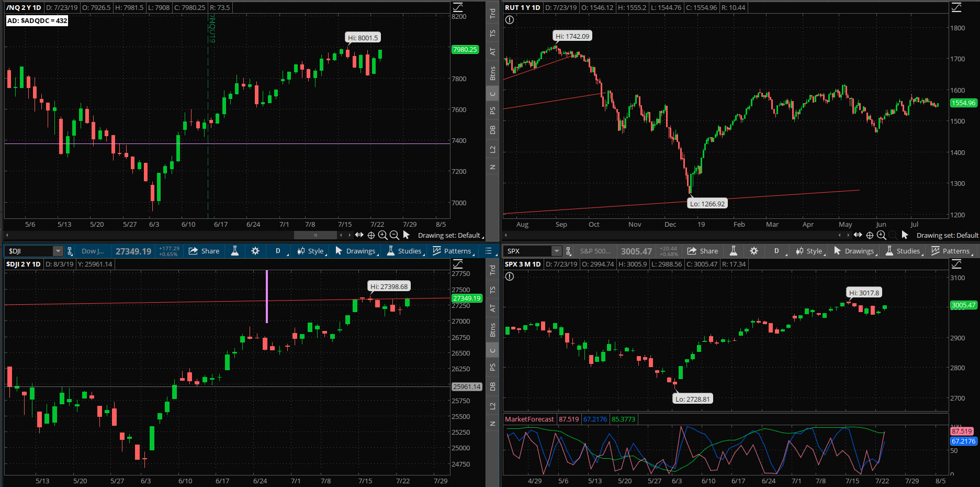Click the symbol link icon beside SPX field
This screenshot has width=980, height=487.
pyautogui.click(x=569, y=251)
